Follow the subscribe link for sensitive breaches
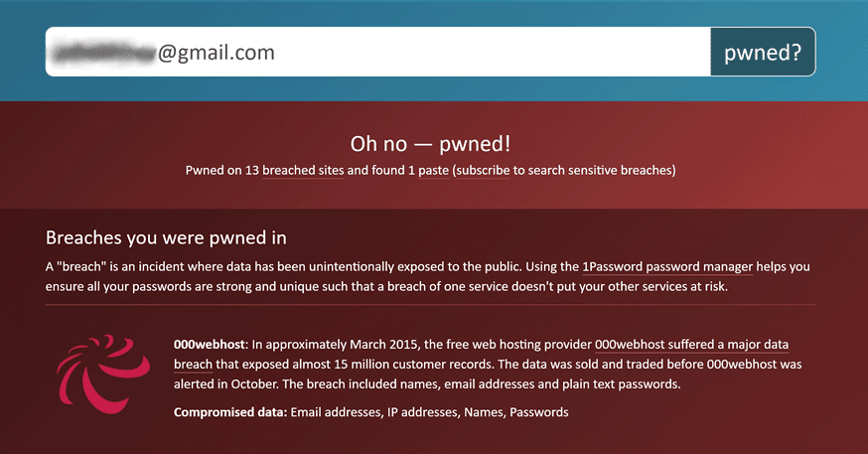The width and height of the screenshot is (868, 454). click(483, 171)
